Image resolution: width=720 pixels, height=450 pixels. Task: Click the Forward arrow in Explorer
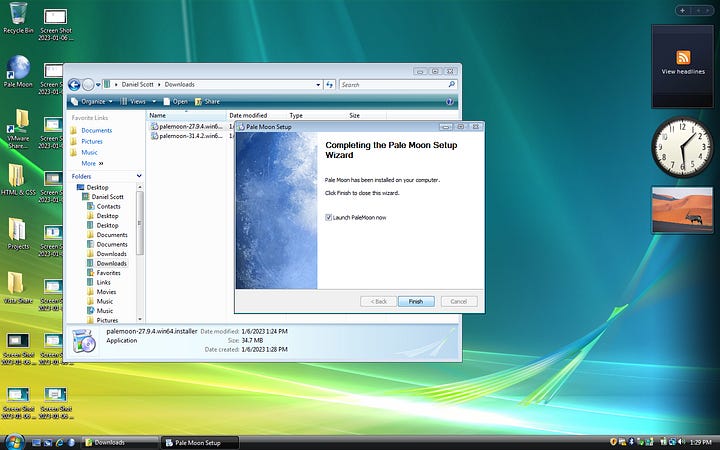coord(88,84)
